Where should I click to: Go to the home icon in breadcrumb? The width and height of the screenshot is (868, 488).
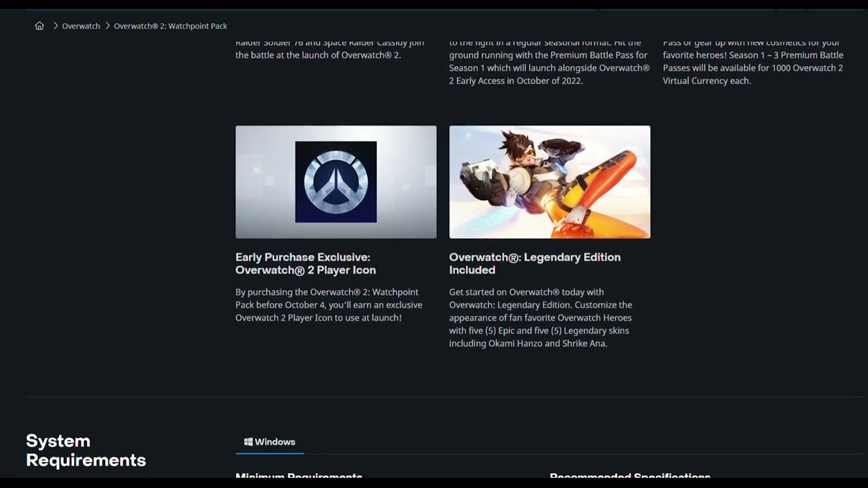point(39,26)
